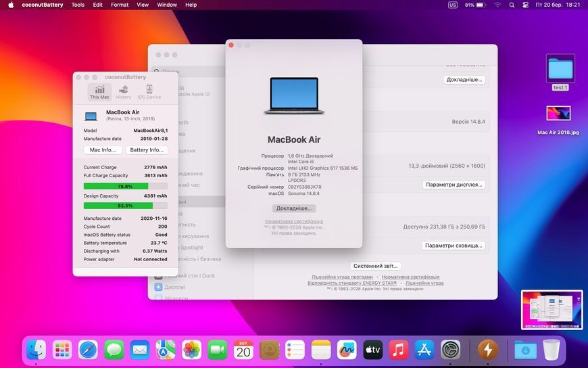Click Нормативна сертифікація link in System Settings
588x368 pixels.
coord(411,277)
